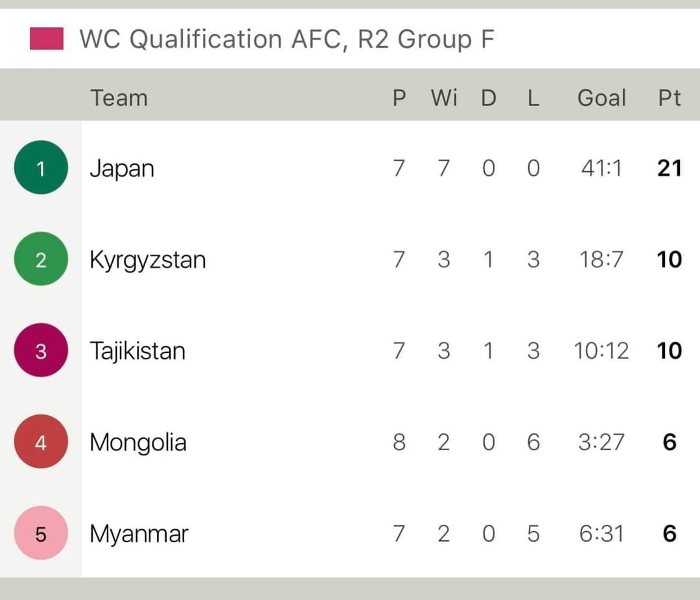Screen dimensions: 700x600
Task: Open Kyrgyzstan team details
Action: point(148,261)
